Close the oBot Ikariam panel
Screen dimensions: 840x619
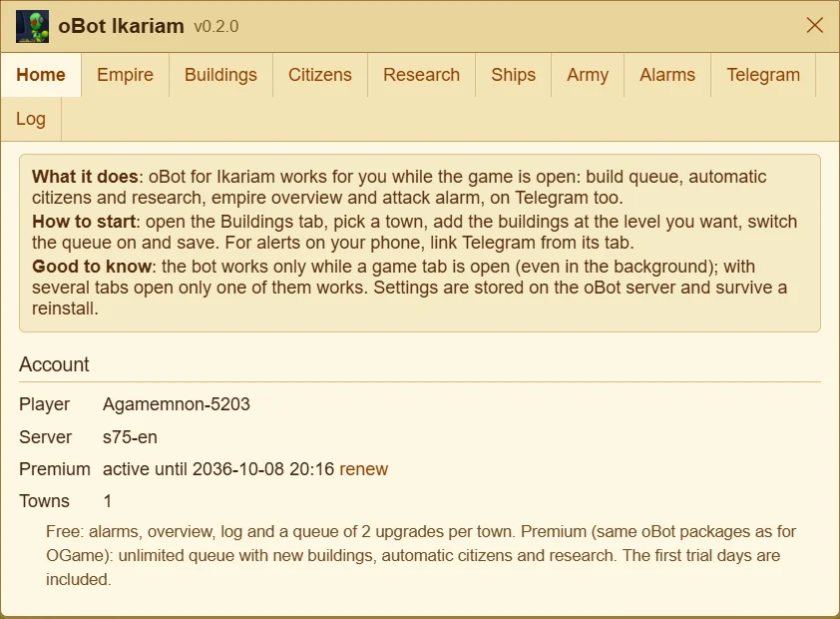(x=815, y=25)
